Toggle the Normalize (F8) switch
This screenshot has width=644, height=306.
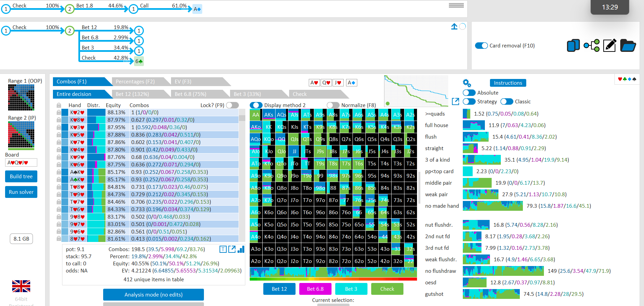333,105
